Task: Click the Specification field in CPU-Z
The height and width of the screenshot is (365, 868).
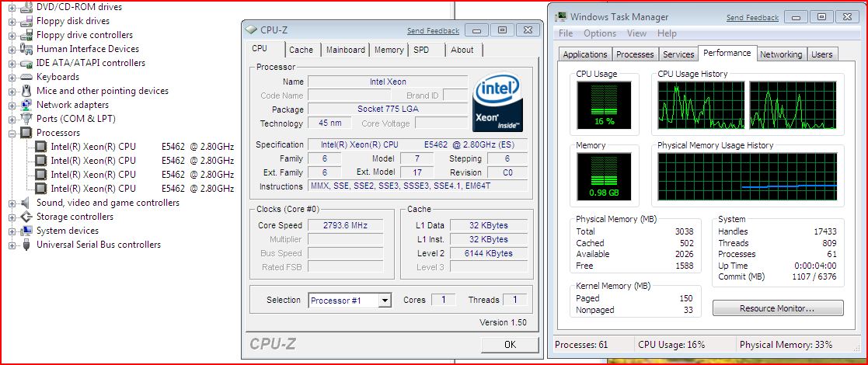Action: point(418,145)
